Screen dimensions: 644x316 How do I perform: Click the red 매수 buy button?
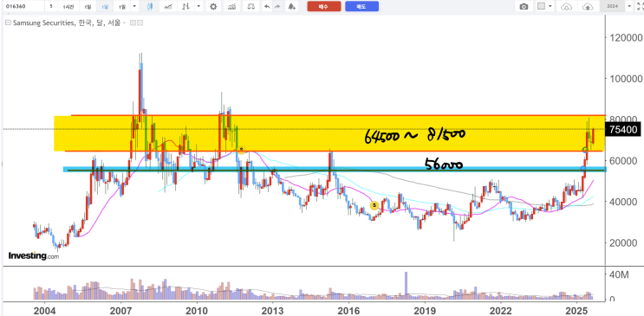click(323, 7)
